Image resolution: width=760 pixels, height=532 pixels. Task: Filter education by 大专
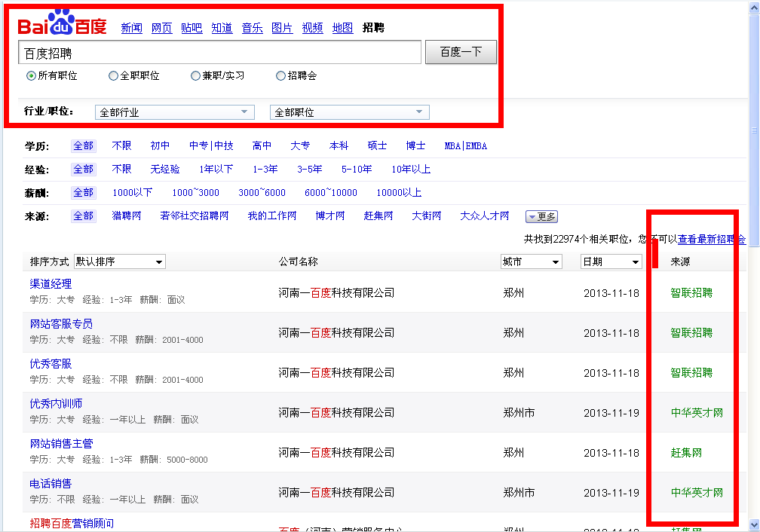(300, 146)
